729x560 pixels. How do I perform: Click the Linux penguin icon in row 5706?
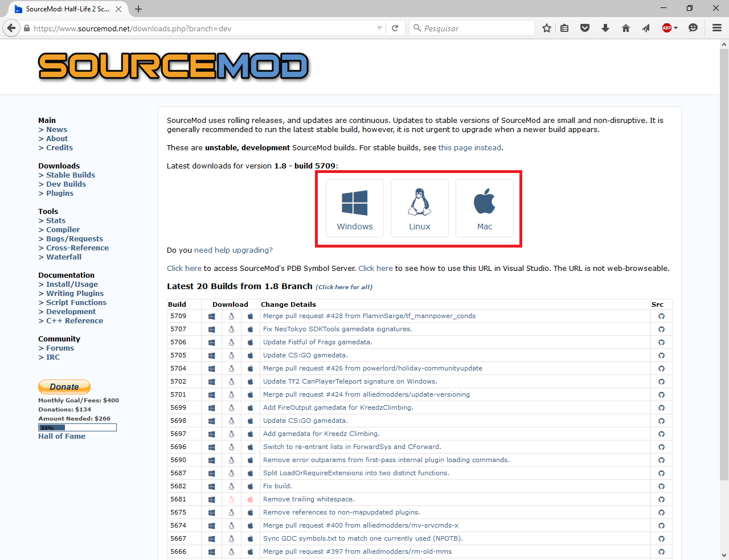(231, 343)
